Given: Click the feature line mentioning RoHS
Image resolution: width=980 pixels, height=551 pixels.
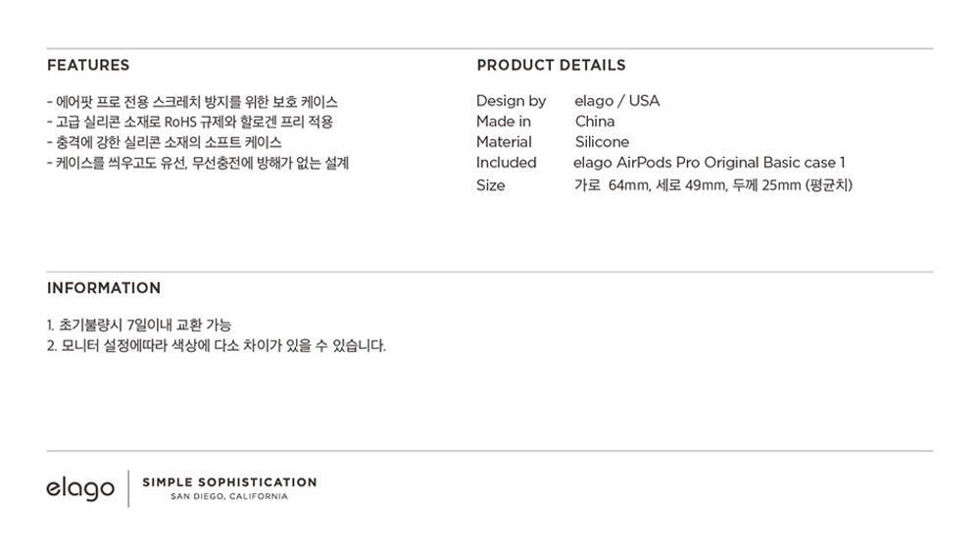Looking at the screenshot, I should click(190, 122).
